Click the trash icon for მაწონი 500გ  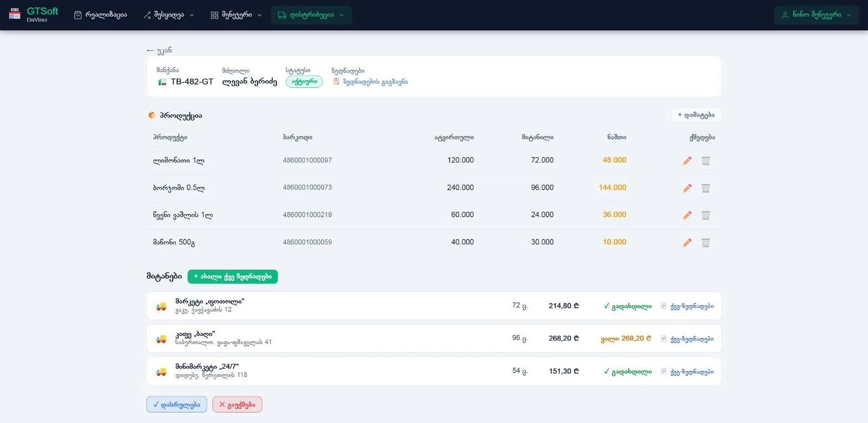click(x=705, y=242)
